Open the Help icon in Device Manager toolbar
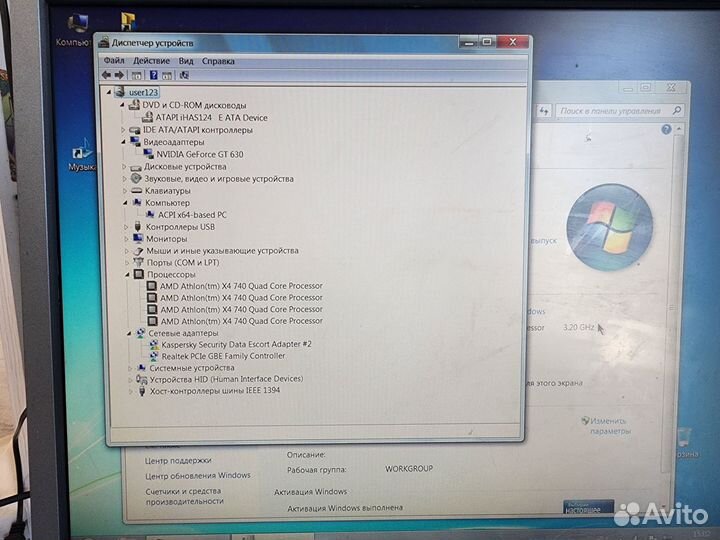The width and height of the screenshot is (720, 540). [154, 75]
